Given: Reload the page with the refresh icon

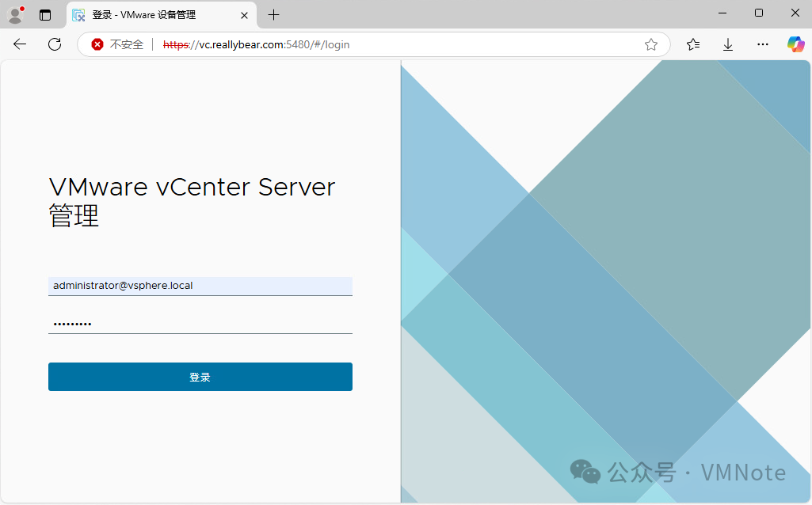Looking at the screenshot, I should (x=55, y=44).
